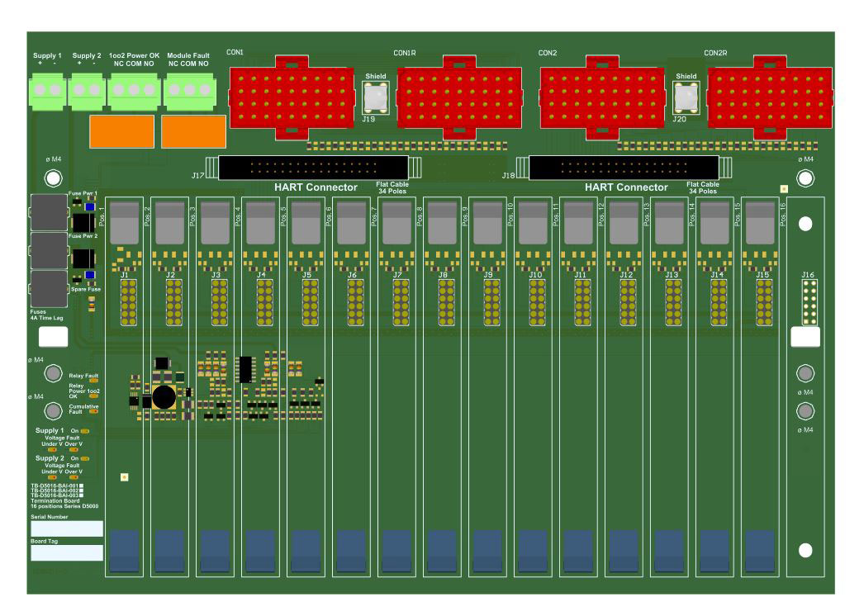The width and height of the screenshot is (864, 616).
Task: Click the J16 pin header
Action: [812, 301]
